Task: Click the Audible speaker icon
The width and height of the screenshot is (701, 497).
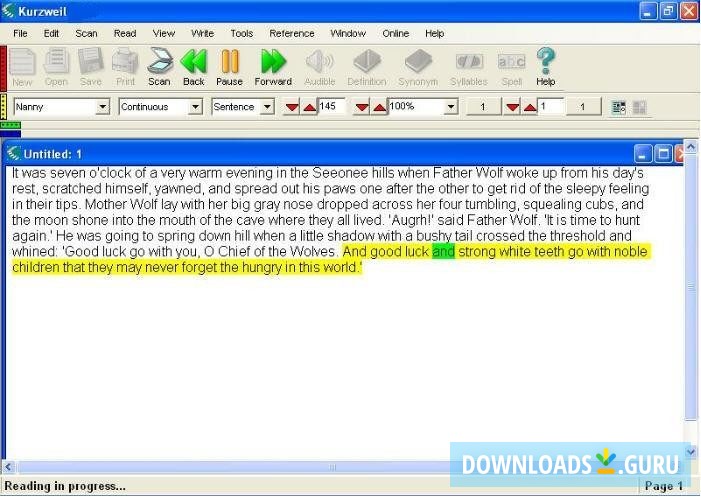Action: click(x=320, y=67)
